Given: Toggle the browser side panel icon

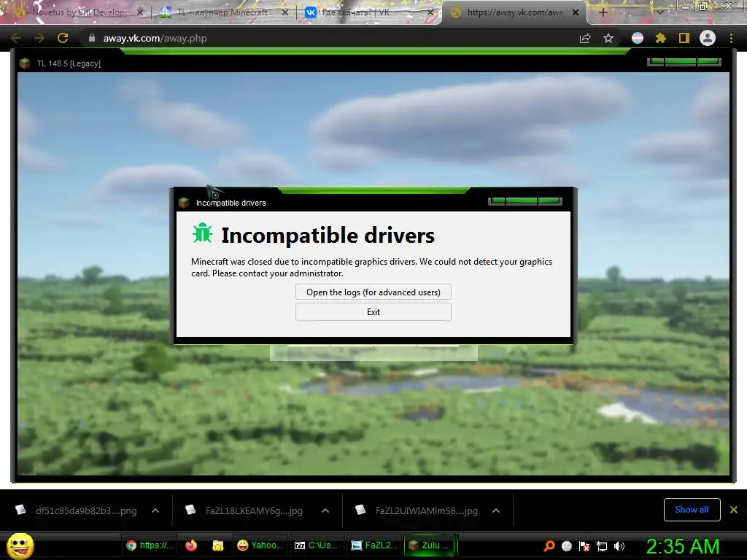Looking at the screenshot, I should (x=684, y=38).
